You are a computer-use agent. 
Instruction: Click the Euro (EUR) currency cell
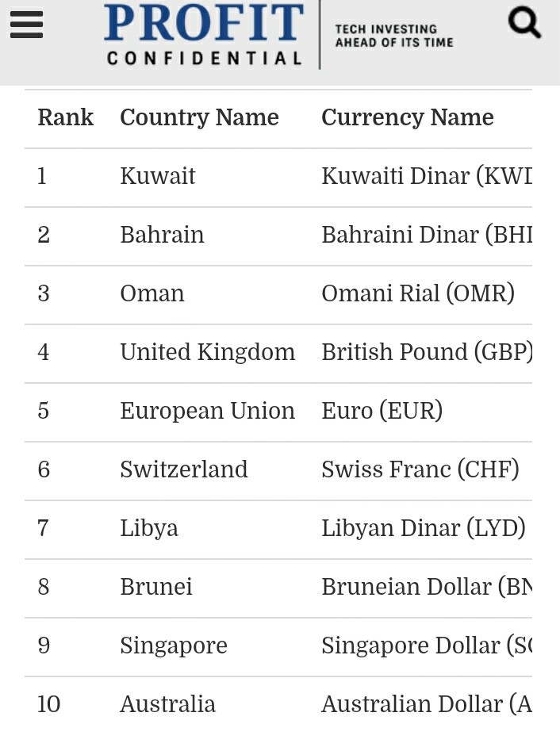click(382, 411)
